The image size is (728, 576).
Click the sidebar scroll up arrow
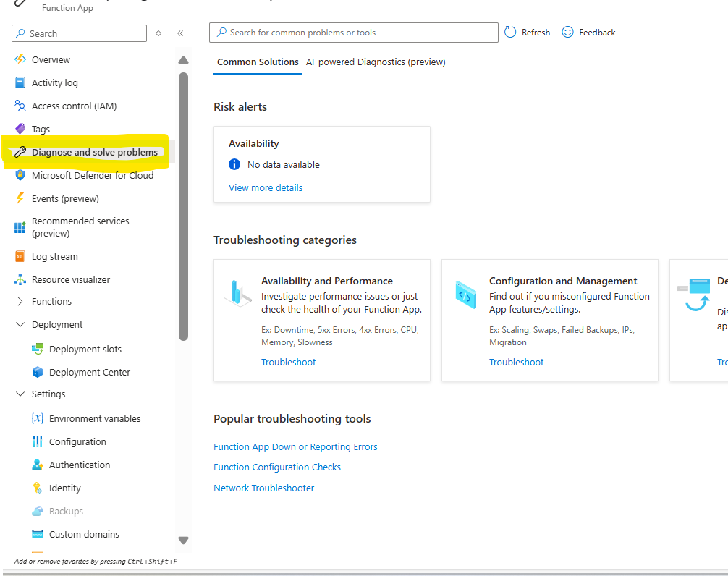[183, 60]
